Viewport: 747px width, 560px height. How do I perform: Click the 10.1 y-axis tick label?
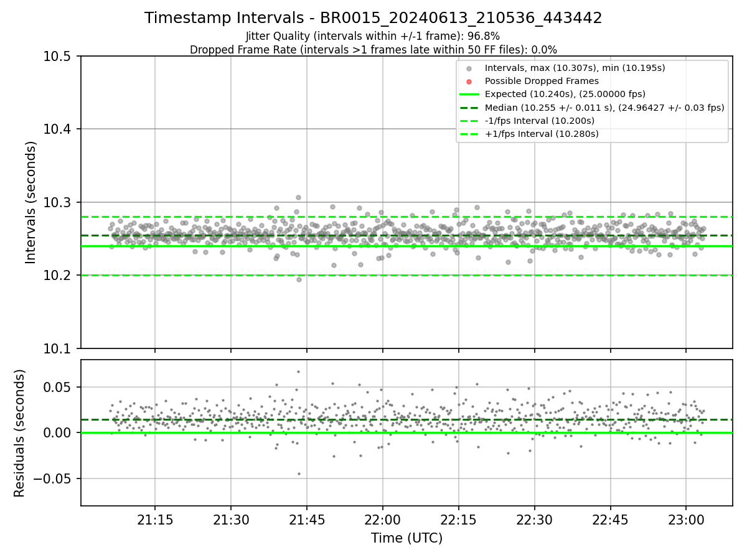pos(59,348)
